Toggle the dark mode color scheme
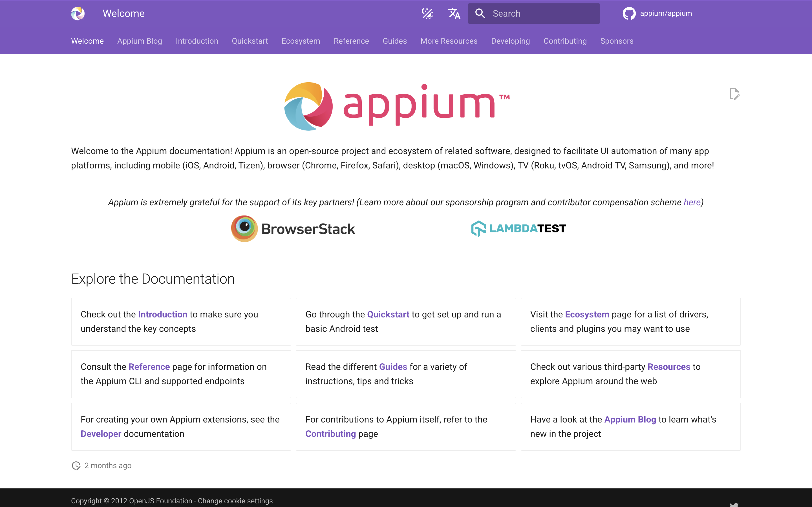Screen dimensions: 812x507 (x=427, y=14)
